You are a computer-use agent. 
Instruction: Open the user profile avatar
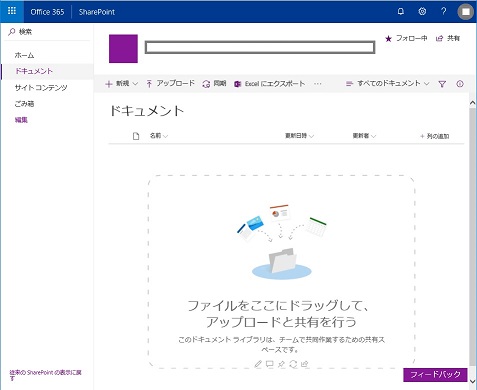466,12
